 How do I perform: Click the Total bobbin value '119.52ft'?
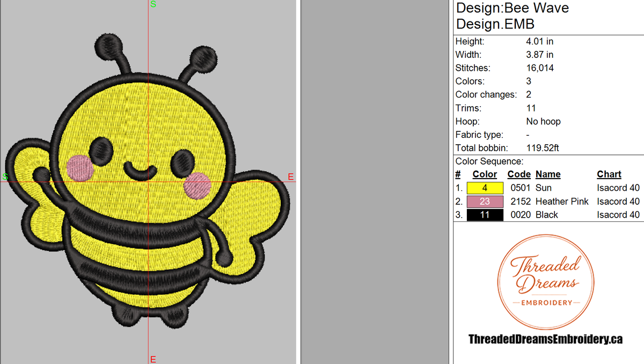point(543,148)
